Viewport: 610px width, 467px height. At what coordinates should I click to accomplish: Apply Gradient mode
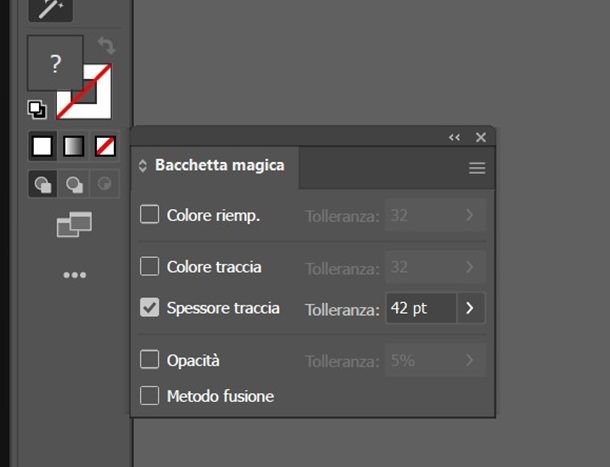(x=74, y=146)
